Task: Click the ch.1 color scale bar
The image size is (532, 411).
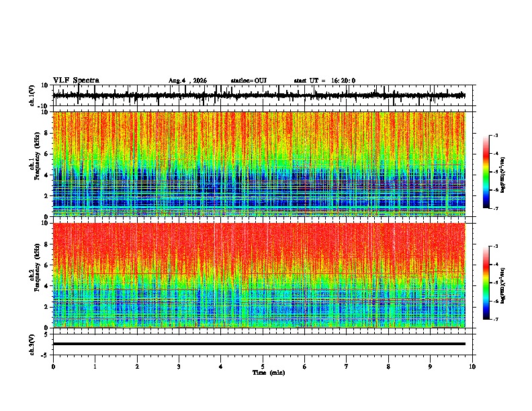Action: (x=486, y=172)
